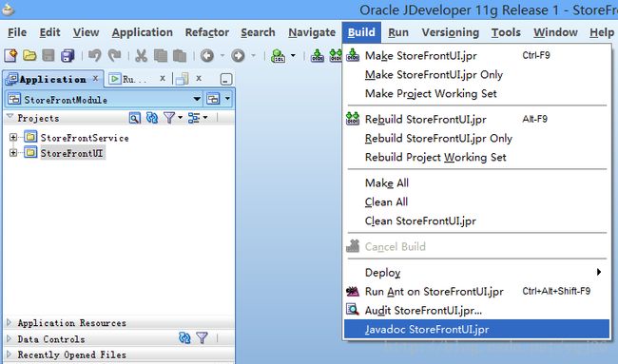This screenshot has height=364, width=618.
Task: Expand the Recently Opened Files panel
Action: point(10,354)
